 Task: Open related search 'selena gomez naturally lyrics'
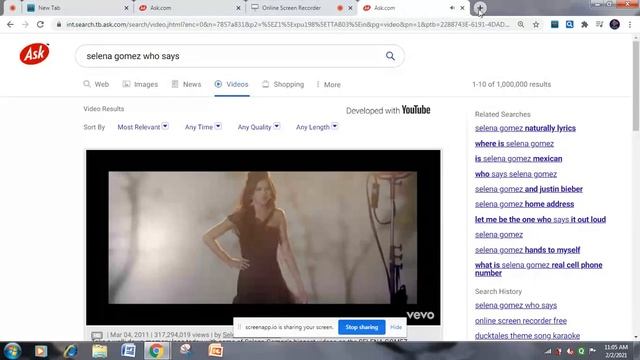tap(525, 128)
